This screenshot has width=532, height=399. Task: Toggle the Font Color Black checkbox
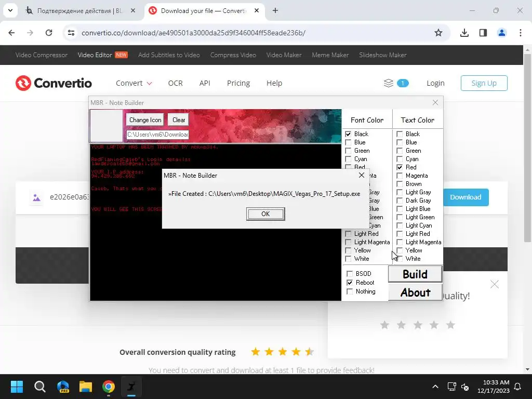pyautogui.click(x=348, y=134)
